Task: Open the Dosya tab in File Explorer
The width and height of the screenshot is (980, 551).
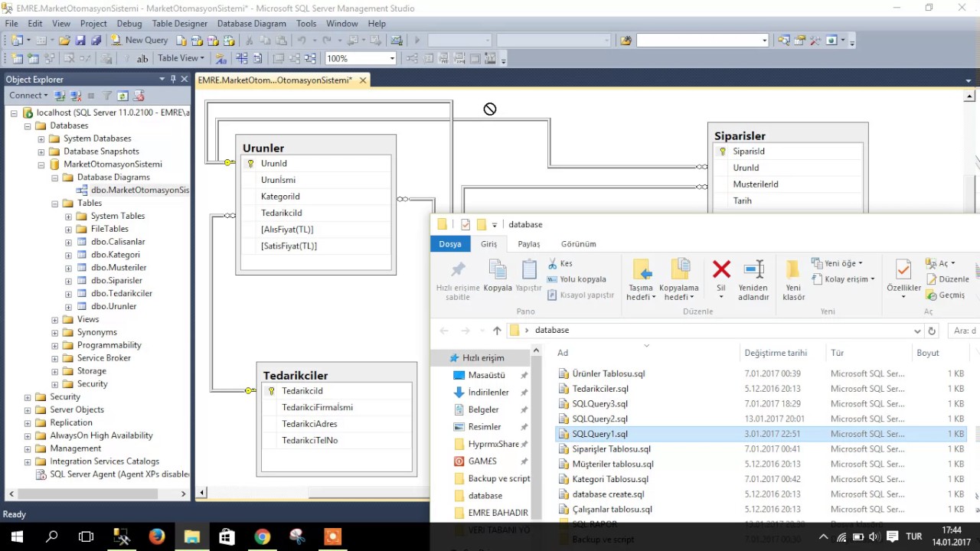Action: click(x=450, y=244)
